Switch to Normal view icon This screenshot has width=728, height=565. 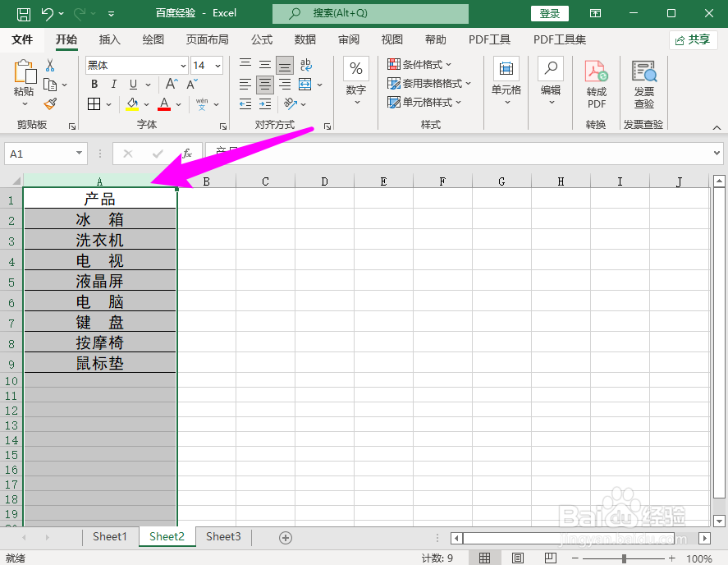point(485,558)
